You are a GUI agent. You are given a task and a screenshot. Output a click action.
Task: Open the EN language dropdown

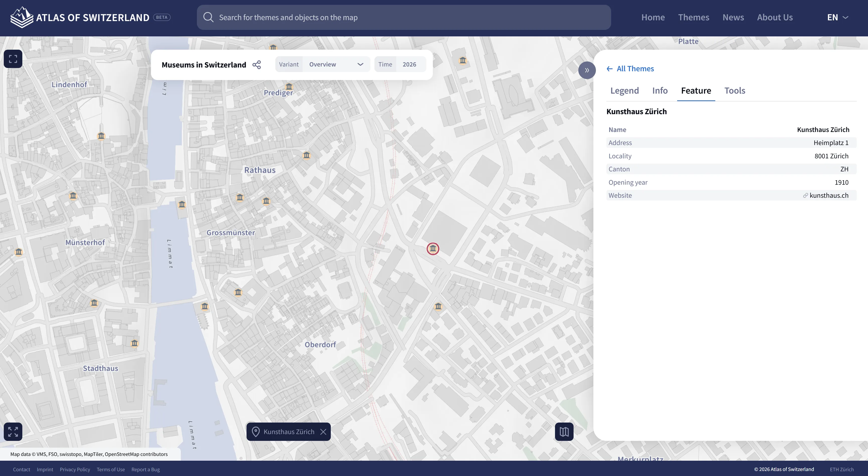[838, 17]
